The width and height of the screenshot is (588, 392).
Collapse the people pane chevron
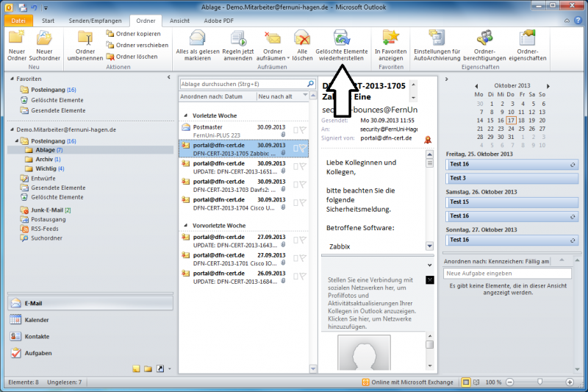point(430,266)
